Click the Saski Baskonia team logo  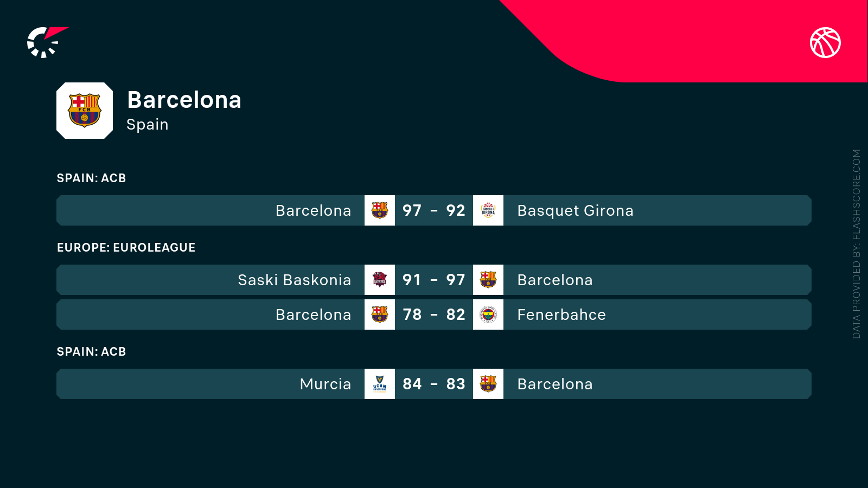380,280
